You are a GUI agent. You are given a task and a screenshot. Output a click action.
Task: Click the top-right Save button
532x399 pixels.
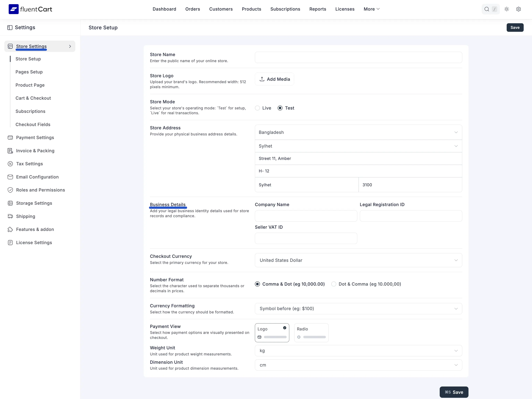(x=515, y=27)
